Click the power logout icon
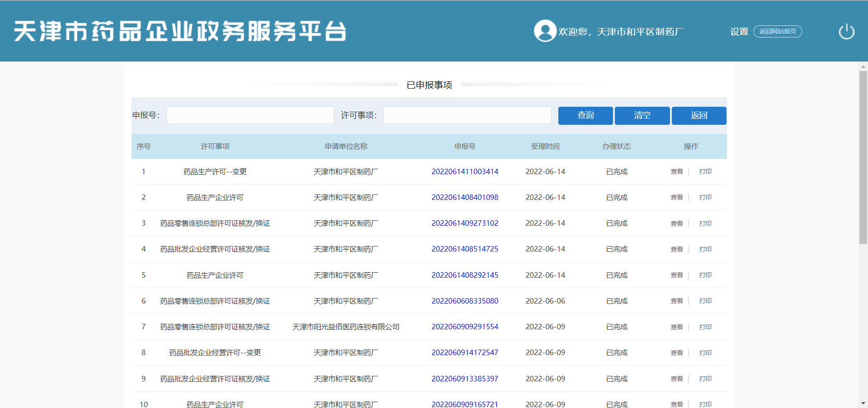The width and height of the screenshot is (868, 408). pos(846,32)
